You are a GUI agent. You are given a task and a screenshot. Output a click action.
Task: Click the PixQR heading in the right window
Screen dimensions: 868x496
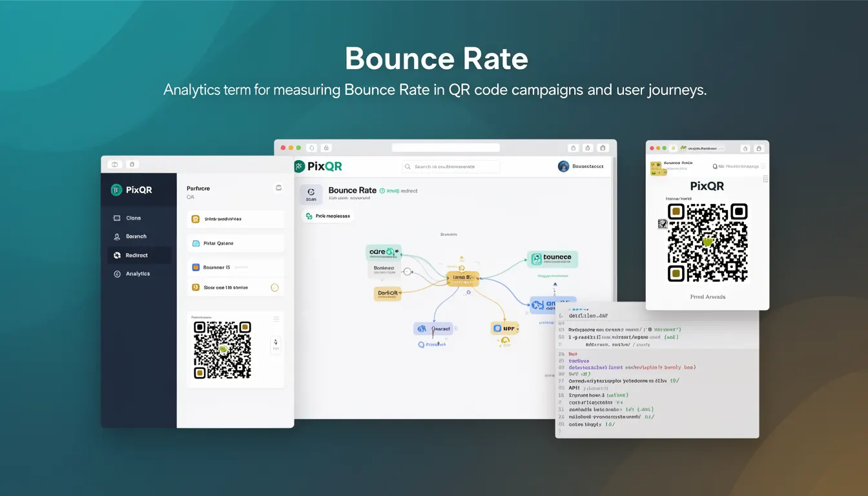[707, 186]
